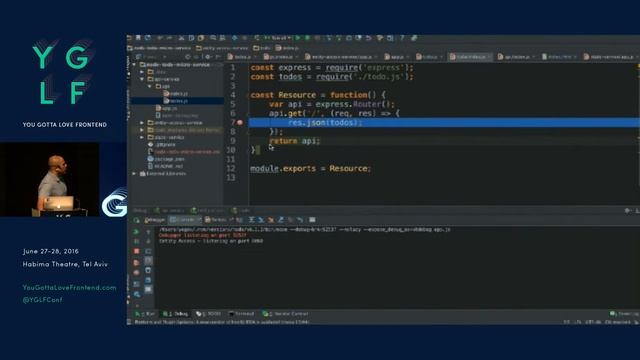
Task: Select .gitignore in project tree
Action: tap(162, 144)
